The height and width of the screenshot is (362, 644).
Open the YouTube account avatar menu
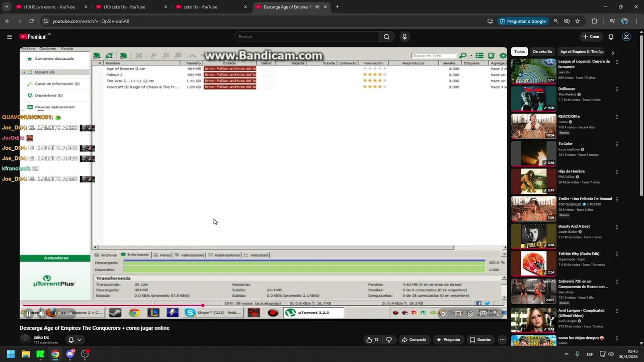(626, 37)
